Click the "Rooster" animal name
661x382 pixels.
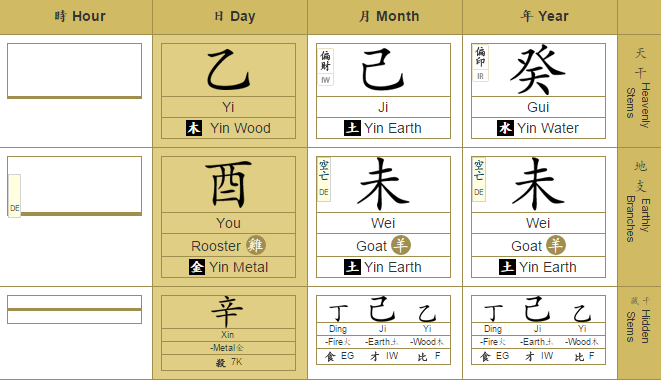pos(216,246)
